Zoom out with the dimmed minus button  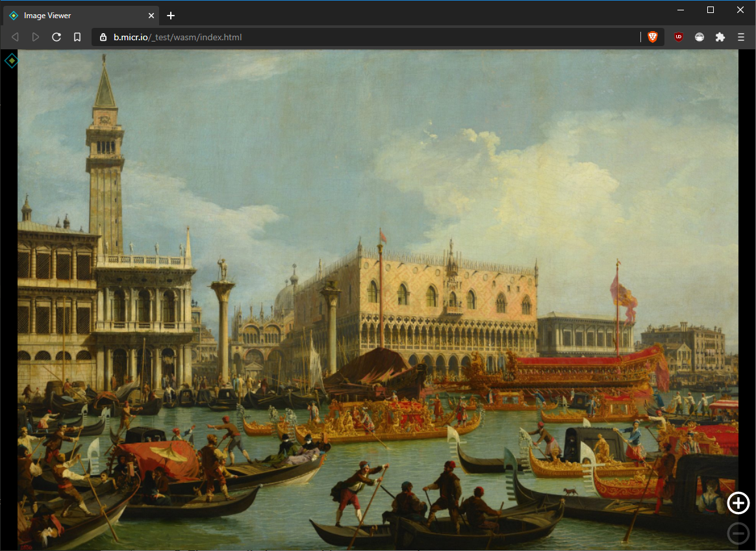pyautogui.click(x=738, y=533)
